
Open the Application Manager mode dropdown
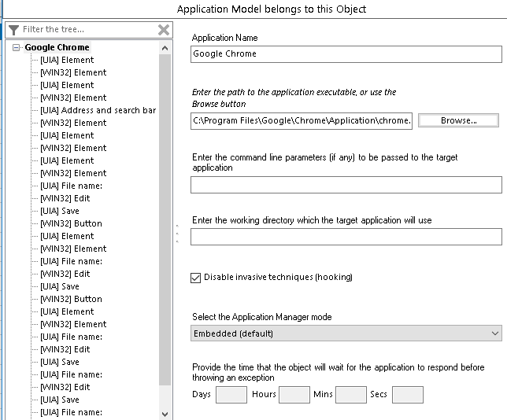coord(346,333)
